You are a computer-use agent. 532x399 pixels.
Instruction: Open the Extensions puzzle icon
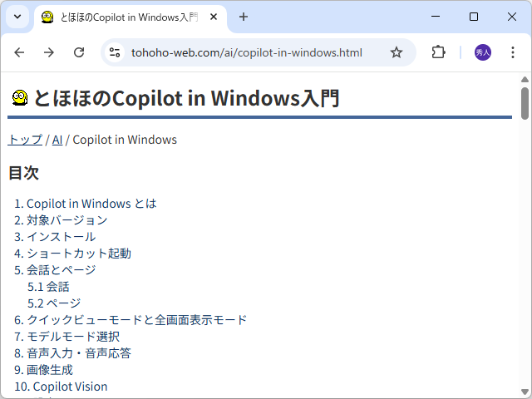click(438, 52)
